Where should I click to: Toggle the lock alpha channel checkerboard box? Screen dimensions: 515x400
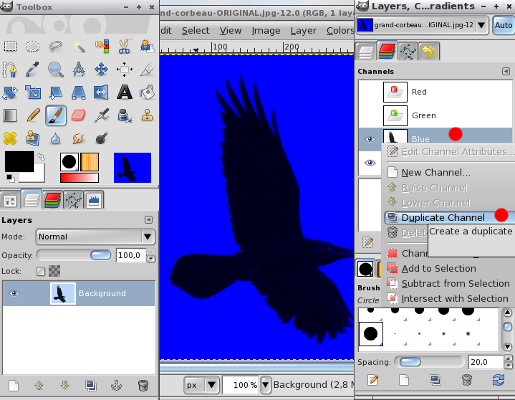click(x=54, y=271)
